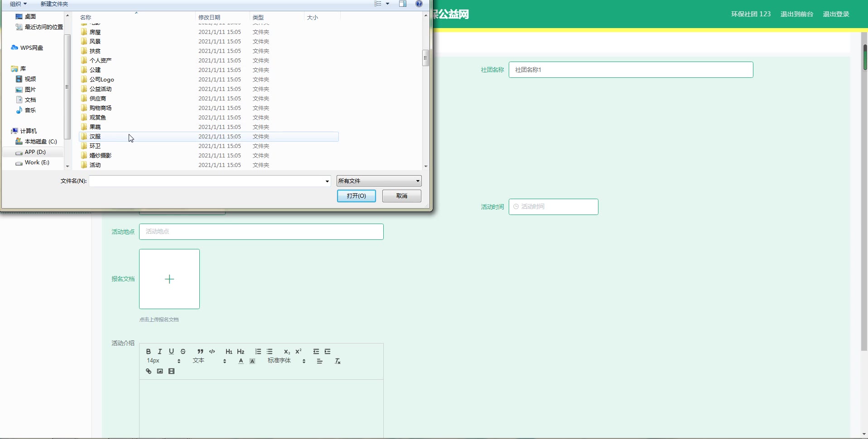Screen dimensions: 868x439
Task: Expand the 文件名 combo box arrow
Action: coord(327,181)
